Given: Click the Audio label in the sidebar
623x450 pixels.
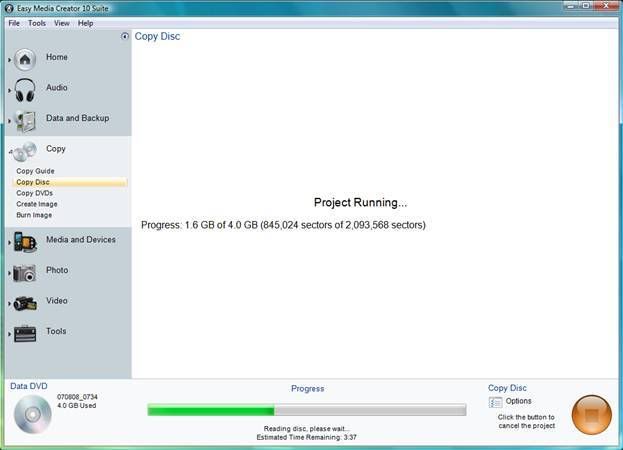Looking at the screenshot, I should (57, 87).
